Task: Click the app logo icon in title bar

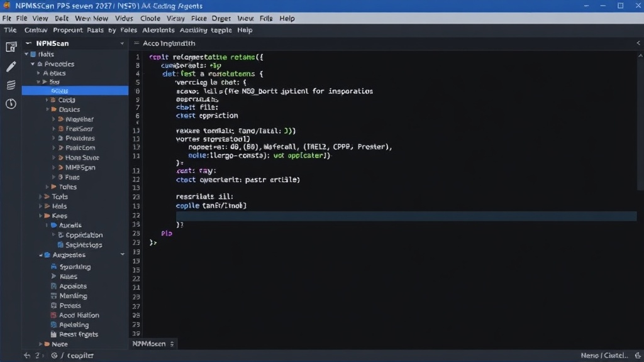Action: coord(7,6)
